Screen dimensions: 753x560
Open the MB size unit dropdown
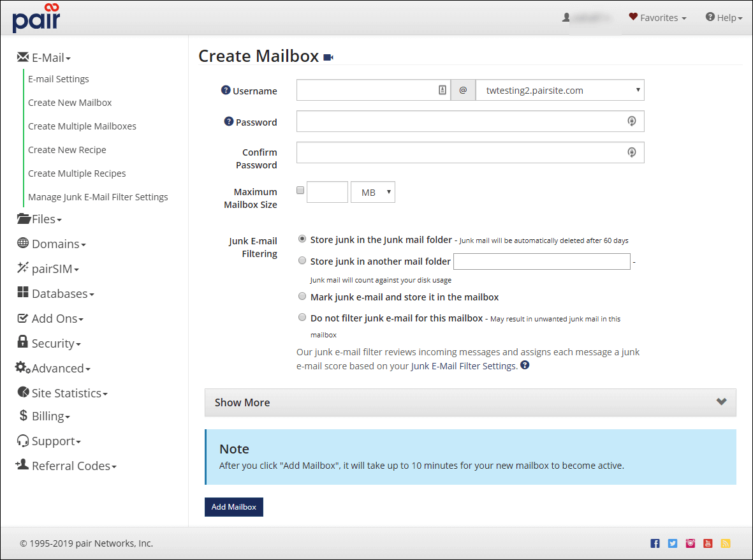[x=373, y=192]
